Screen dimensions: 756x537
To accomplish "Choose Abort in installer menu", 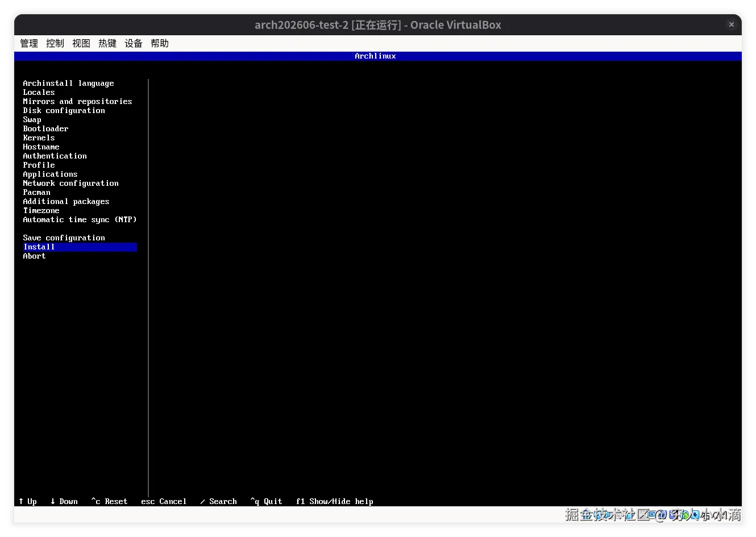I will (34, 256).
